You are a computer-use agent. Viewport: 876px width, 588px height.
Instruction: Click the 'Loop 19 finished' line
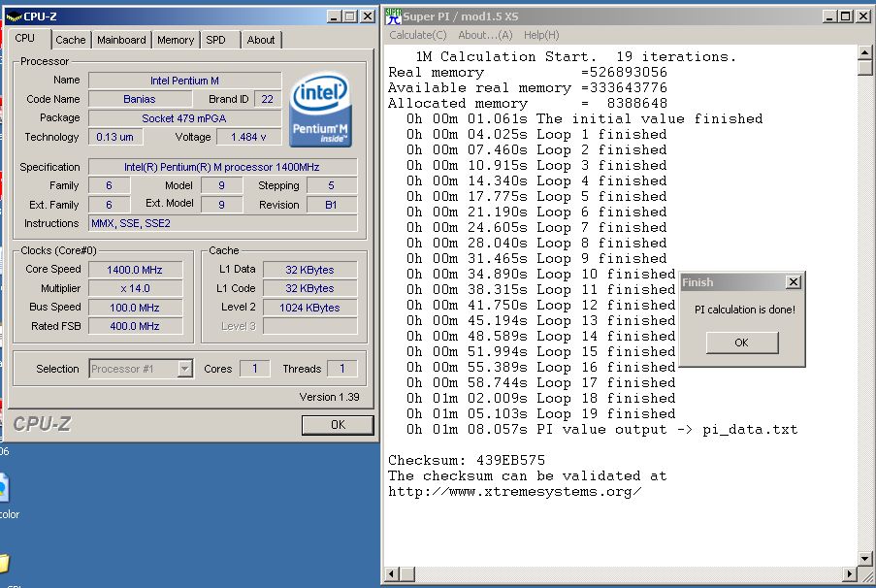click(540, 414)
